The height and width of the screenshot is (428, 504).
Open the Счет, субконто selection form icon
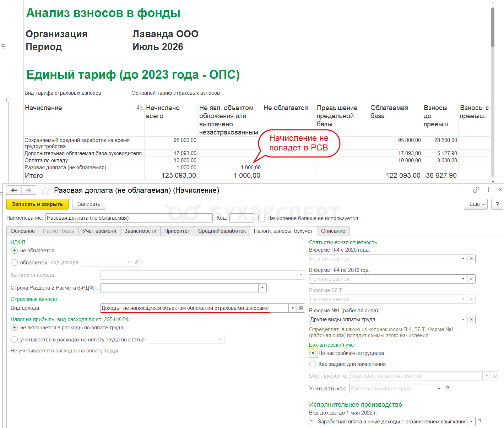coord(495,376)
